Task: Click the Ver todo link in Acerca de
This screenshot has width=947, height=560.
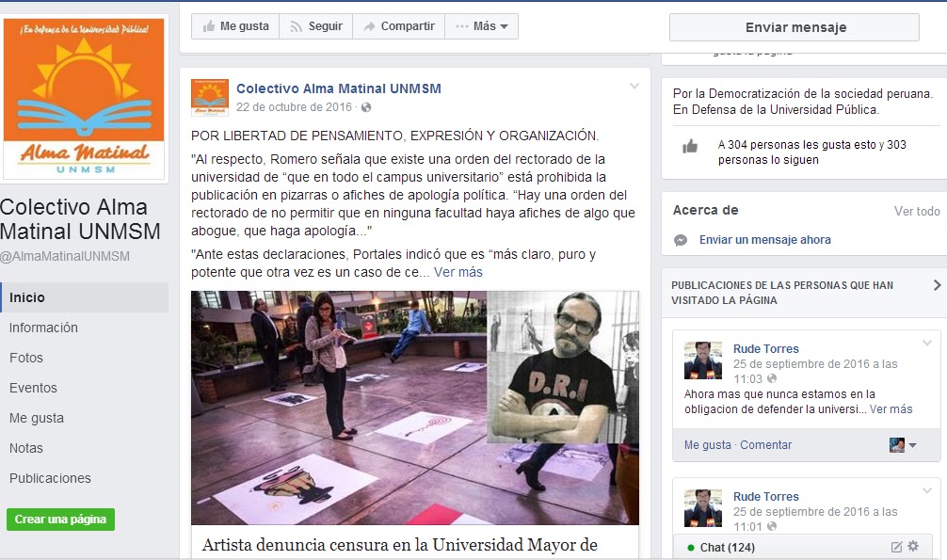Action: (917, 212)
